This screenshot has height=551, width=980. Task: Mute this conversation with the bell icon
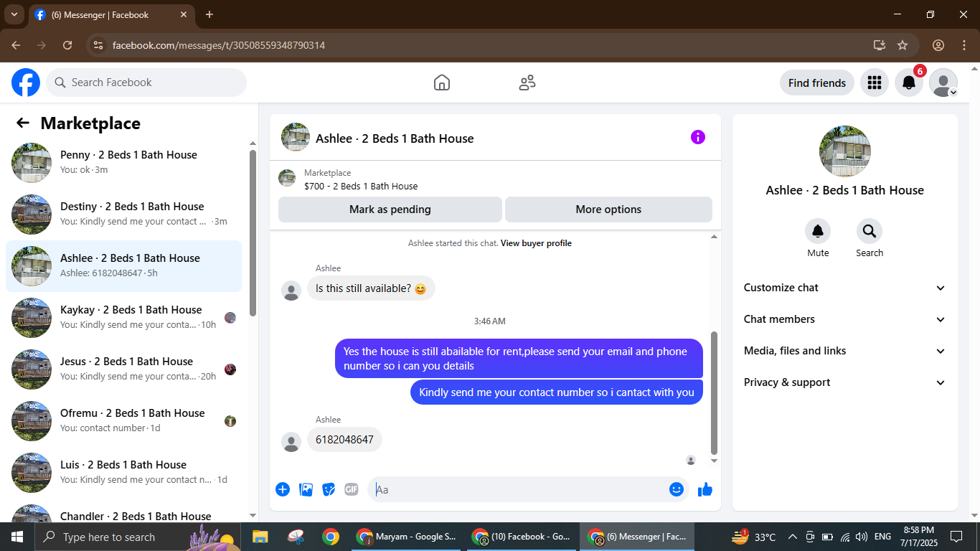click(x=818, y=231)
